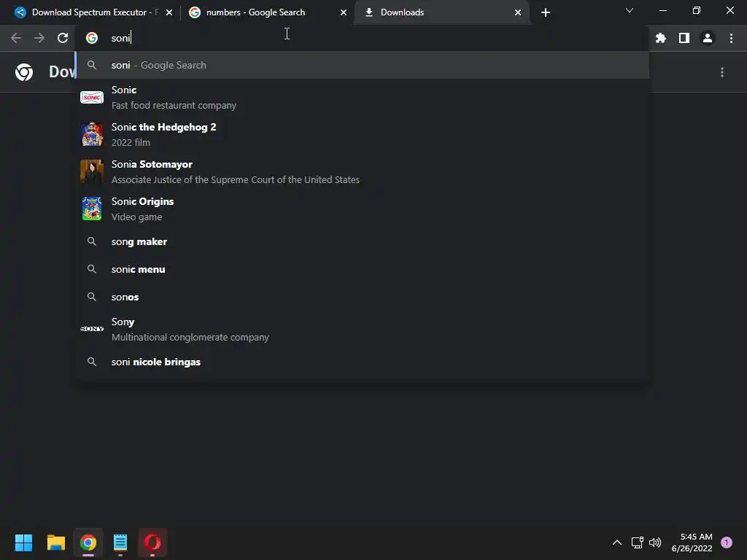Click search icon beside 'soni nicole bringas'
Screen dimensions: 747x560
click(x=92, y=362)
